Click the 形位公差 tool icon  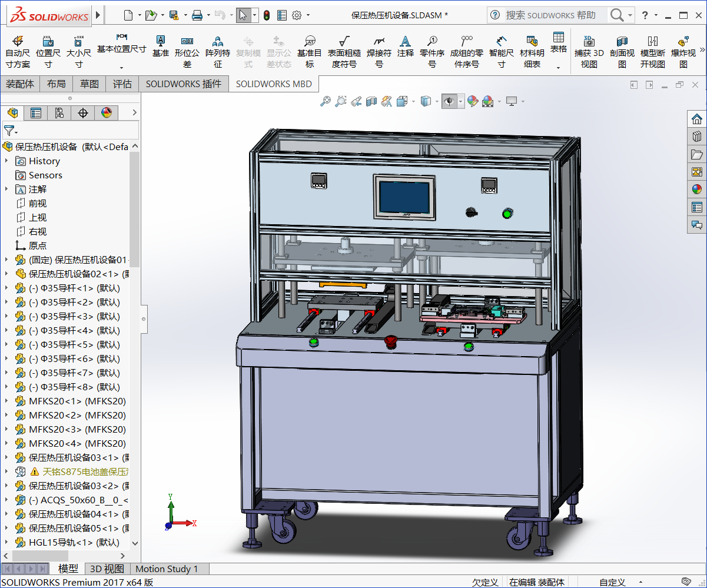[187, 41]
